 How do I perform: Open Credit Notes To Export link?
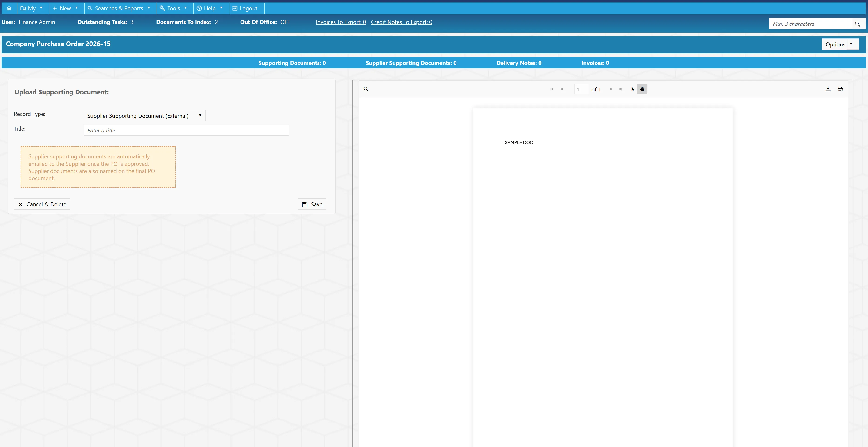click(x=401, y=22)
